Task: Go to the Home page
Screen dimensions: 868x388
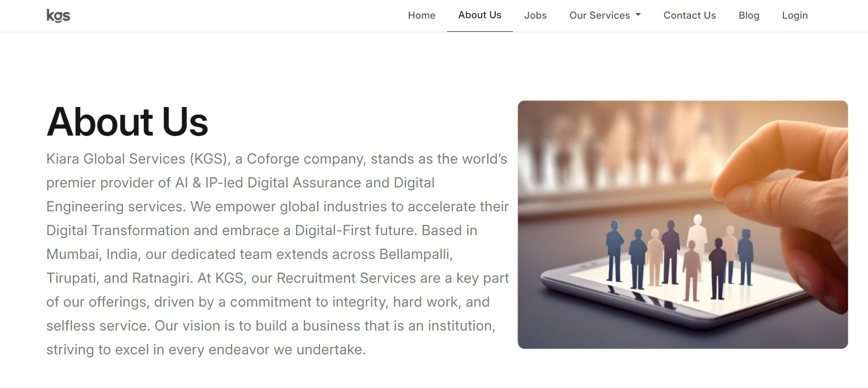Action: tap(421, 15)
